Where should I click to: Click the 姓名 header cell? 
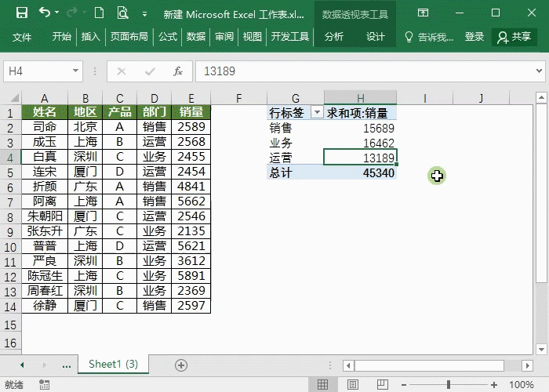(x=45, y=112)
